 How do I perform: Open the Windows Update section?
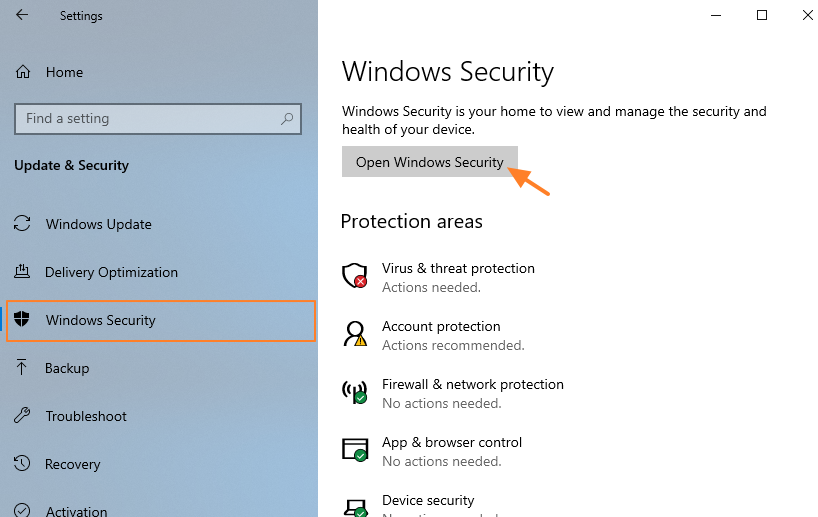[99, 224]
